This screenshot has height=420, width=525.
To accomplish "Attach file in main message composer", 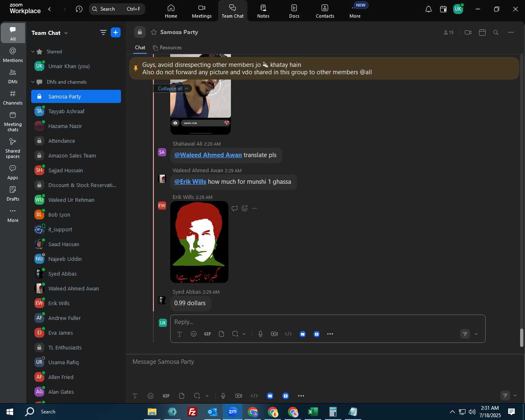I will point(182,396).
